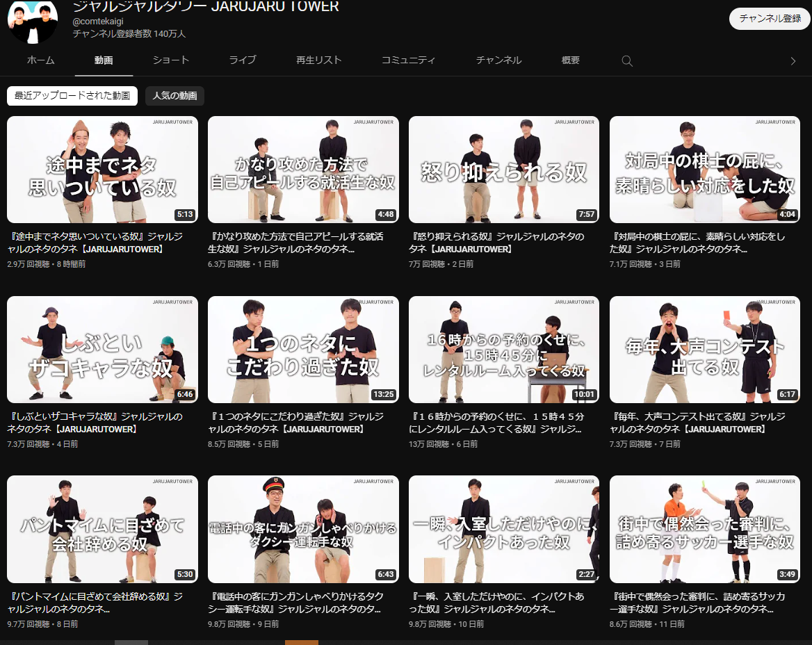This screenshot has height=645, width=812.
Task: Click the 2.9万 回視聴・8 時間前 text
Action: click(46, 264)
